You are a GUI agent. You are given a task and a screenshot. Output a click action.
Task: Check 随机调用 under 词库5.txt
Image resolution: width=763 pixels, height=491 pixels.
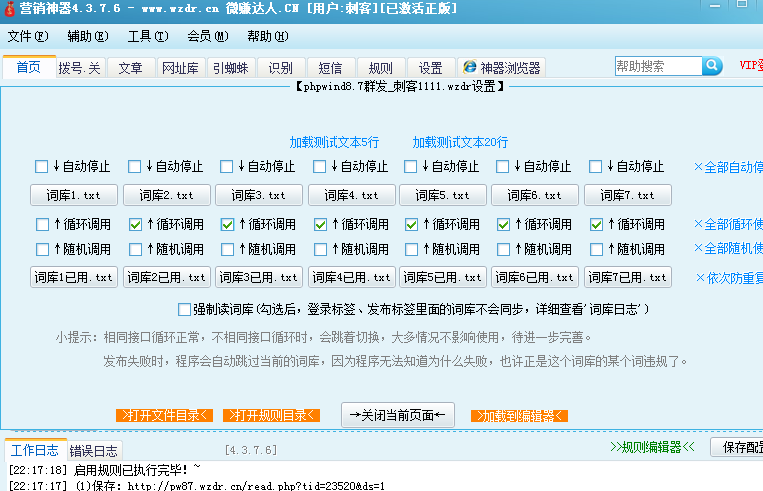point(412,250)
